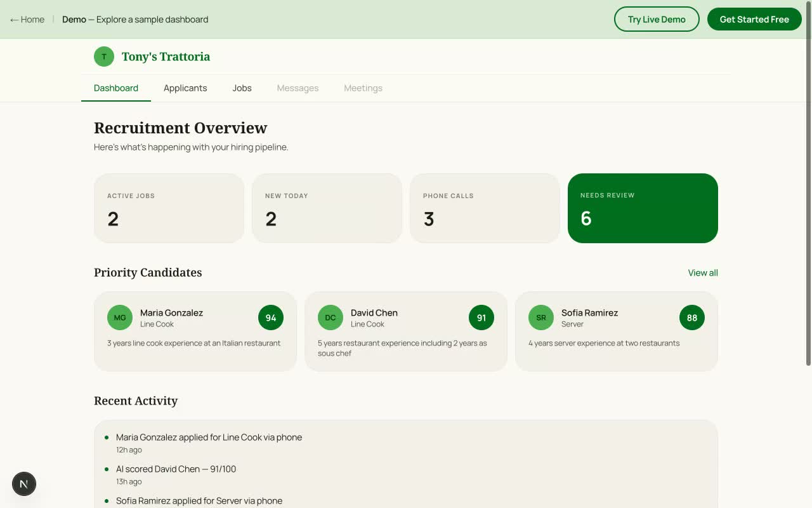Click Sofia Ramirez's SR avatar
The width and height of the screenshot is (812, 508).
coord(541,317)
